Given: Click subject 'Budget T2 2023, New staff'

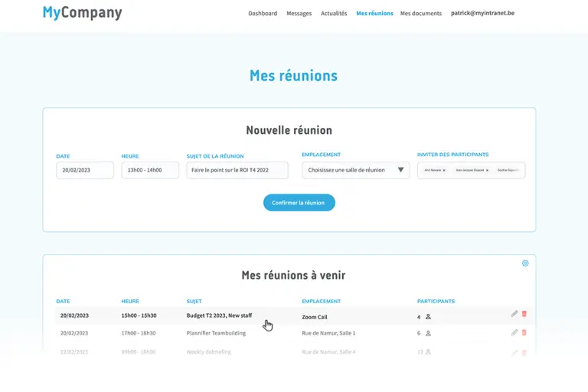Looking at the screenshot, I should pos(219,315).
